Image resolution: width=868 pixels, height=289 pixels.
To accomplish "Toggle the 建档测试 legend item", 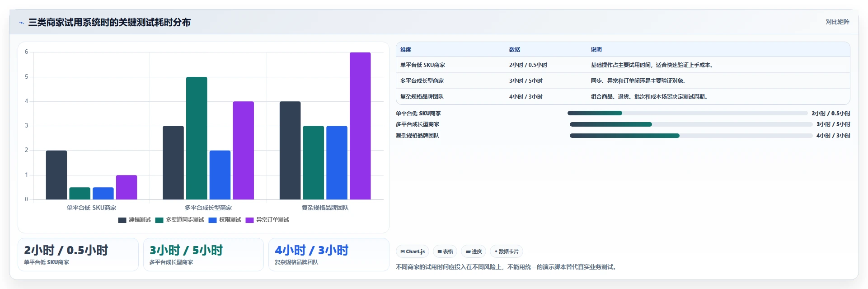I will 134,220.
